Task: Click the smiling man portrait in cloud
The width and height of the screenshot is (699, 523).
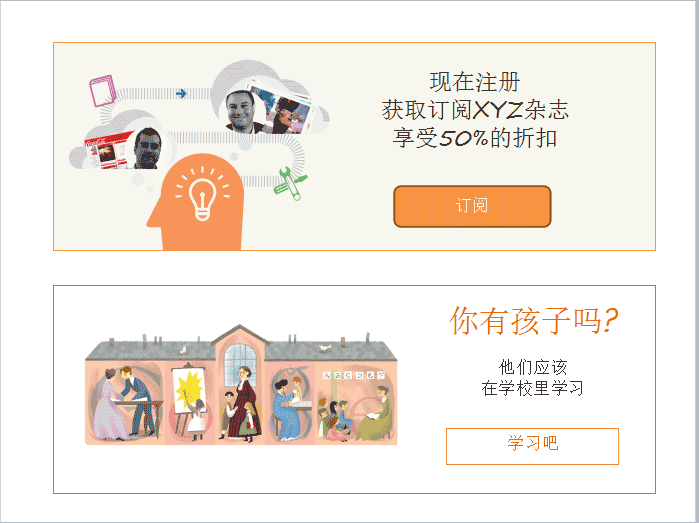Action: pos(242,112)
